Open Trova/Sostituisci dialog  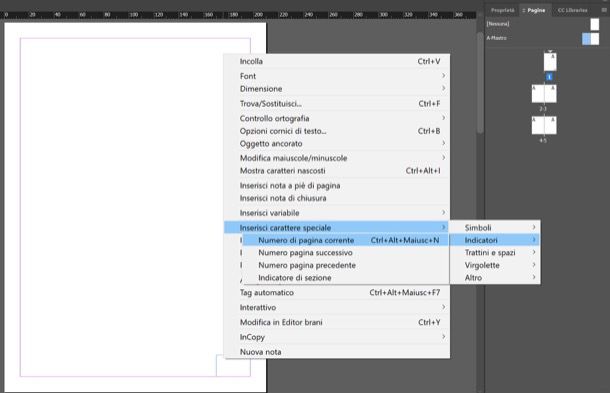337,104
